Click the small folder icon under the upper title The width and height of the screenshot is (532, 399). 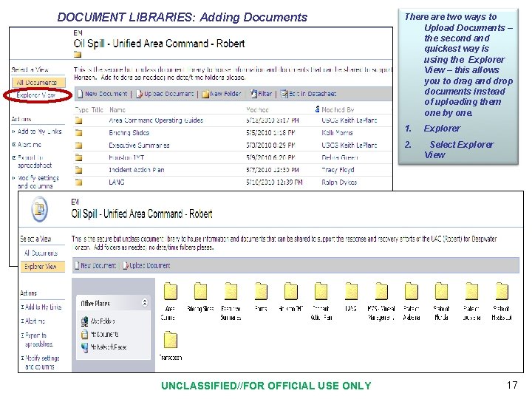78,54
